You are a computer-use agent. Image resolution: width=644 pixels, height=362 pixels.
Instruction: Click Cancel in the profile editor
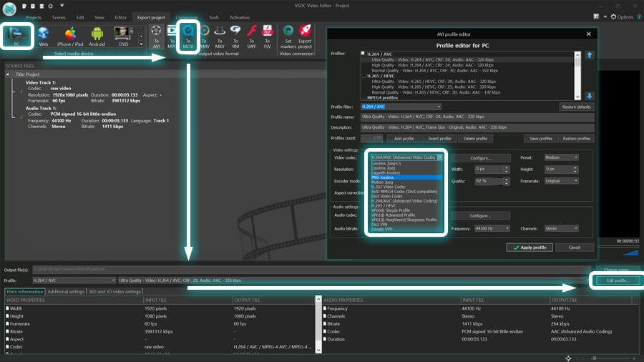click(574, 248)
